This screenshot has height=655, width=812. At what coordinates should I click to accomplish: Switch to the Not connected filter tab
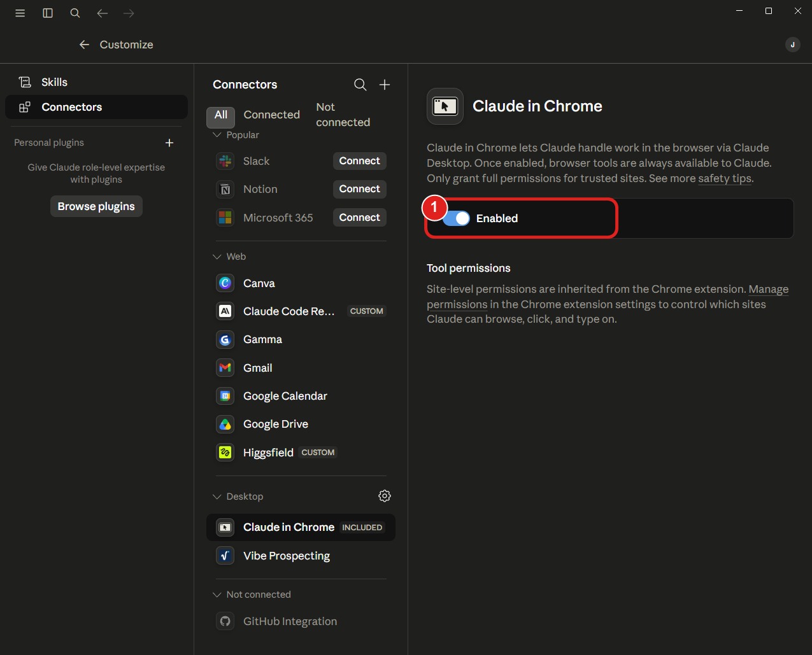pyautogui.click(x=343, y=115)
